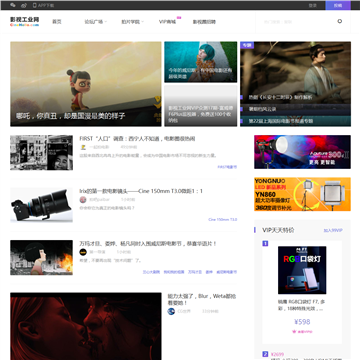The image size is (360, 360).
Task: Open 拍片学院 dropdown menu
Action: (x=132, y=22)
